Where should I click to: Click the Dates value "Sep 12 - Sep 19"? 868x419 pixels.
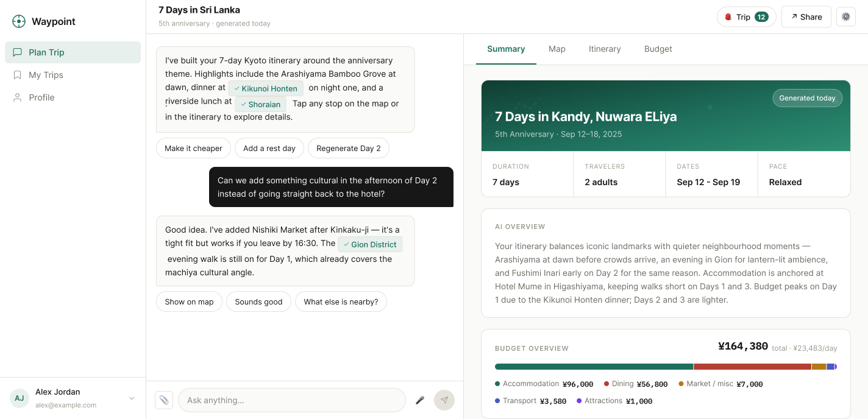click(x=708, y=182)
